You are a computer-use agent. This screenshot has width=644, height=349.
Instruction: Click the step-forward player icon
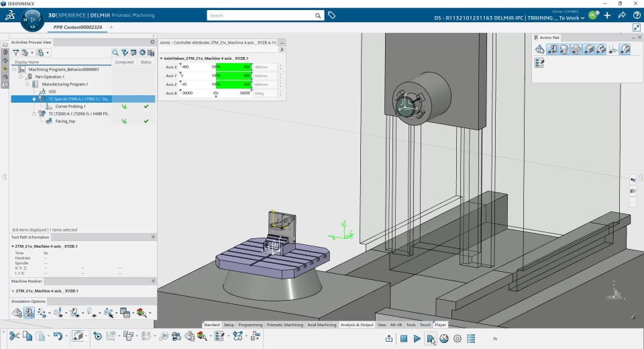[431, 339]
